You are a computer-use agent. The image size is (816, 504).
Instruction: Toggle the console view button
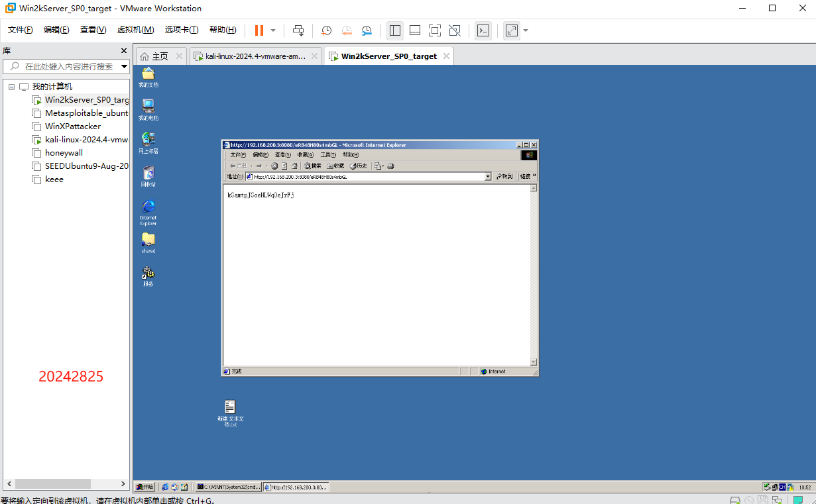click(x=483, y=30)
